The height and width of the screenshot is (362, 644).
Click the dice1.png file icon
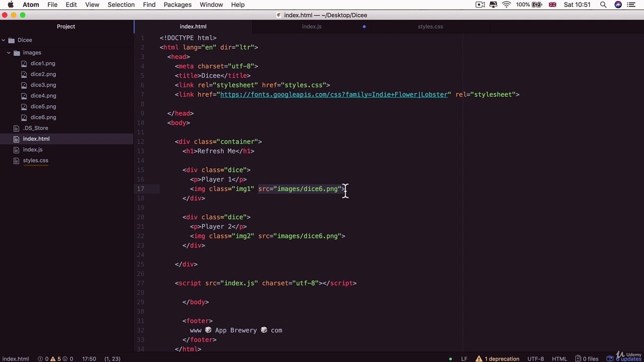tap(24, 63)
